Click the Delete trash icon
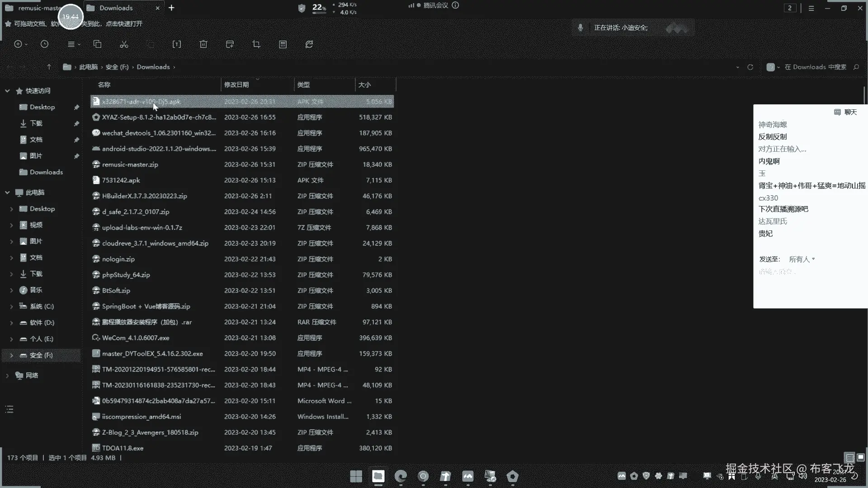This screenshot has height=488, width=868. [203, 44]
